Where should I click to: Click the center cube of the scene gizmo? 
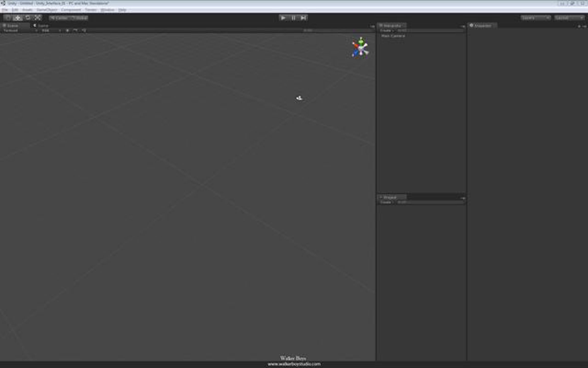(x=361, y=49)
